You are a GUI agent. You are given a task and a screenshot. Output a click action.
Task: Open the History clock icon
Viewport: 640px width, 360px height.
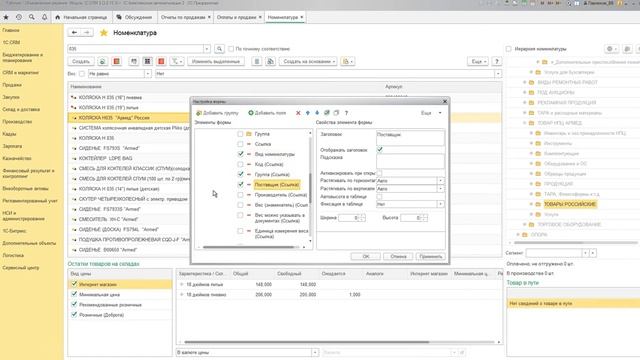(19, 18)
